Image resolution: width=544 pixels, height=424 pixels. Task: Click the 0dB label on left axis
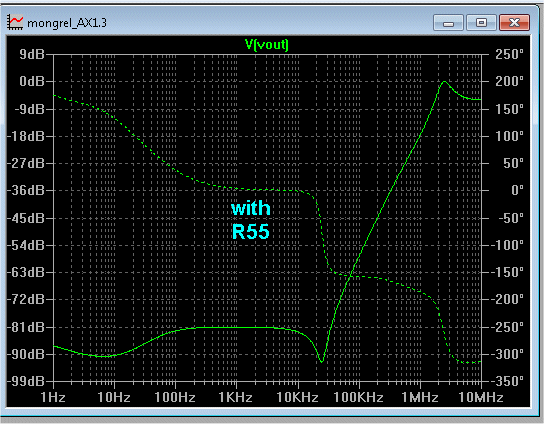[32, 81]
